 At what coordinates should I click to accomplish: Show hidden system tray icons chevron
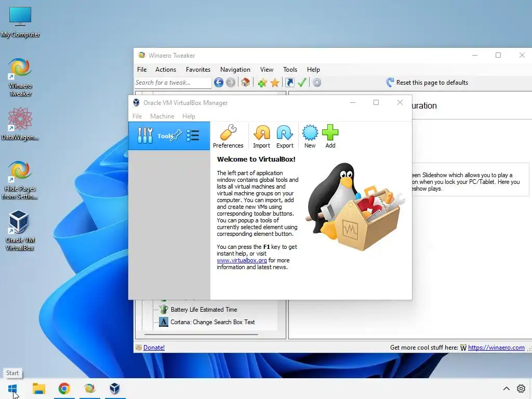pyautogui.click(x=506, y=389)
